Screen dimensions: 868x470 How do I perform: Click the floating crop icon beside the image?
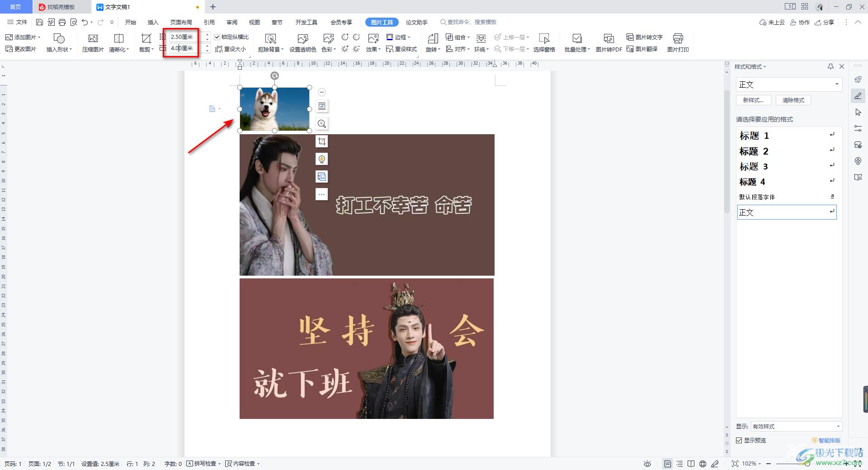(x=322, y=141)
